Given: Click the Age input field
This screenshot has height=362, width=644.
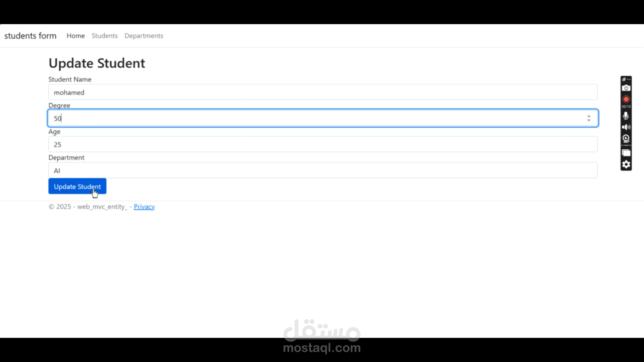Looking at the screenshot, I should (323, 144).
